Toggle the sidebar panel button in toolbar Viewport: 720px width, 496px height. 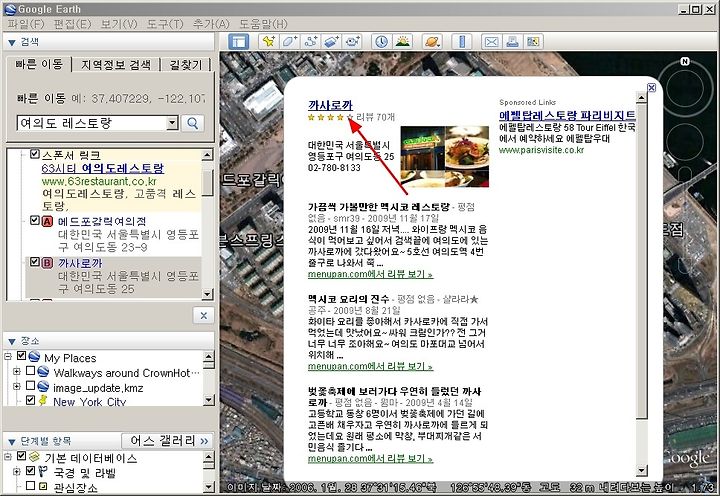tap(239, 42)
